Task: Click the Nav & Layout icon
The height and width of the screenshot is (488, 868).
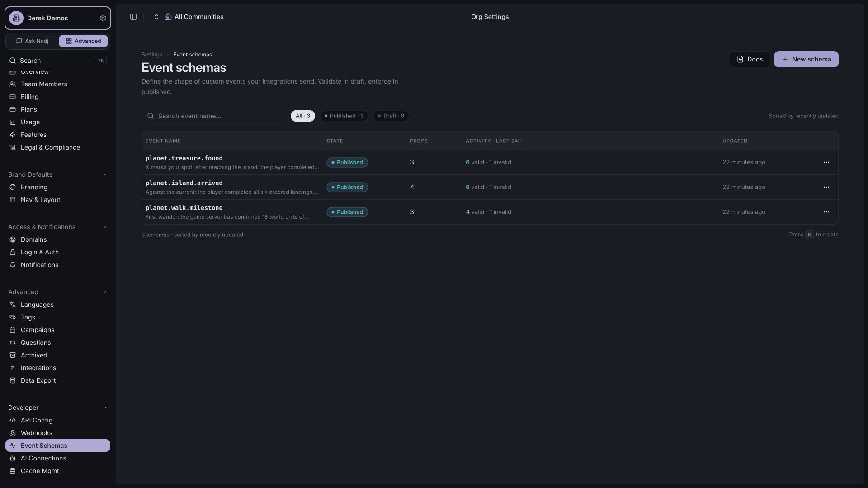Action: click(x=13, y=200)
